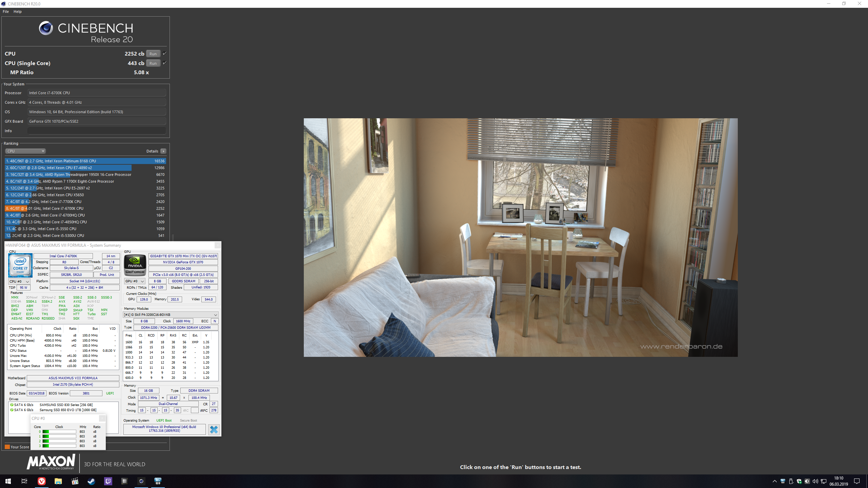
Task: Click the speaker volume tray icon
Action: [x=815, y=482]
